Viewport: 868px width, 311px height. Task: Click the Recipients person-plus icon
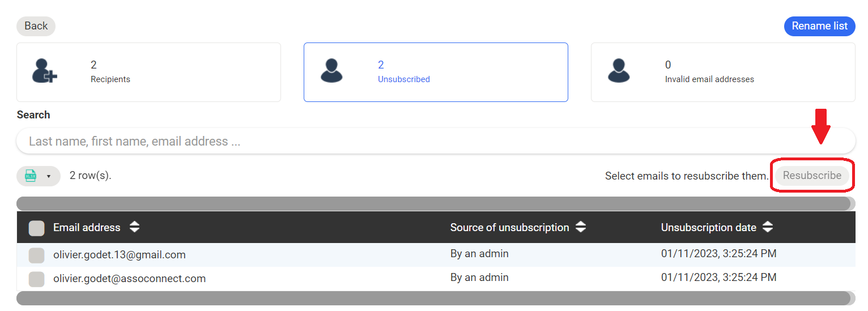(45, 71)
